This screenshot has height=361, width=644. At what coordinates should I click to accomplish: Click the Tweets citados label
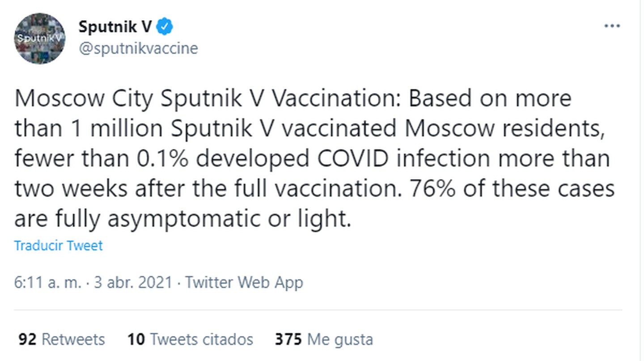pos(202,339)
